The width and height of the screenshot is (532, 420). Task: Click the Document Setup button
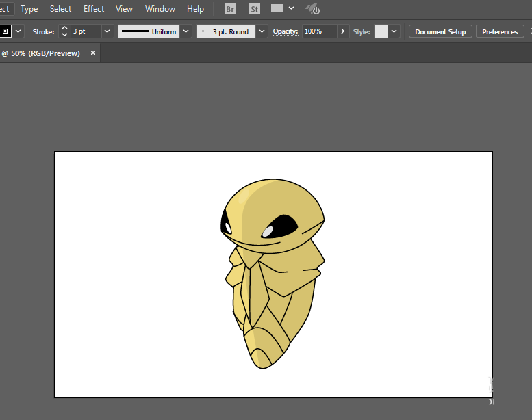point(440,31)
